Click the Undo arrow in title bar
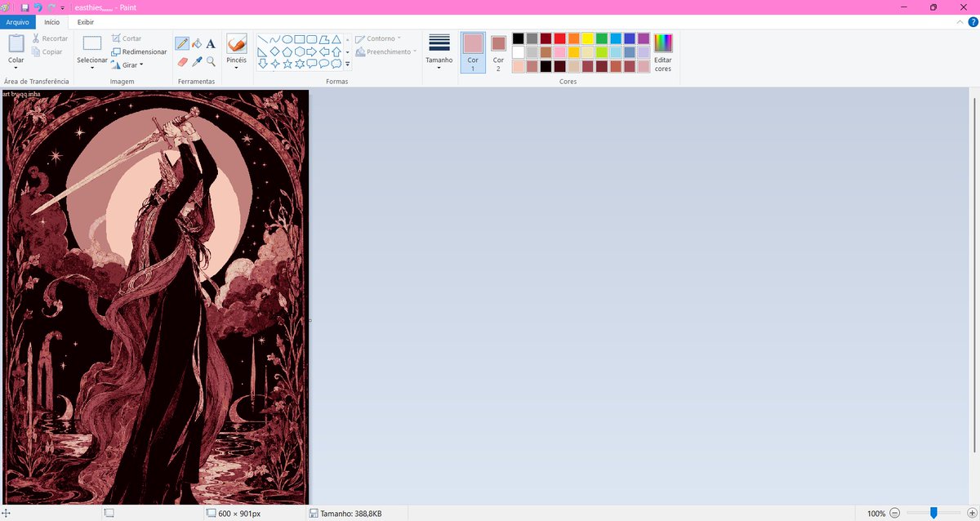 [38, 7]
